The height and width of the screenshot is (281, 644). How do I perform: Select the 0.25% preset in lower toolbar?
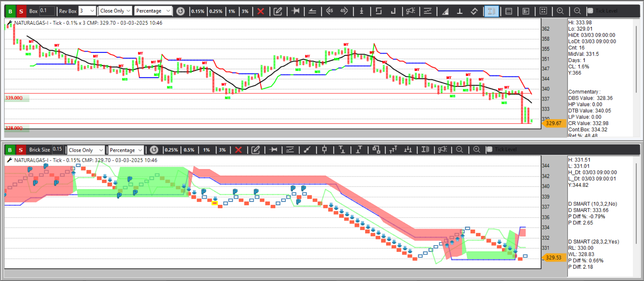point(171,150)
